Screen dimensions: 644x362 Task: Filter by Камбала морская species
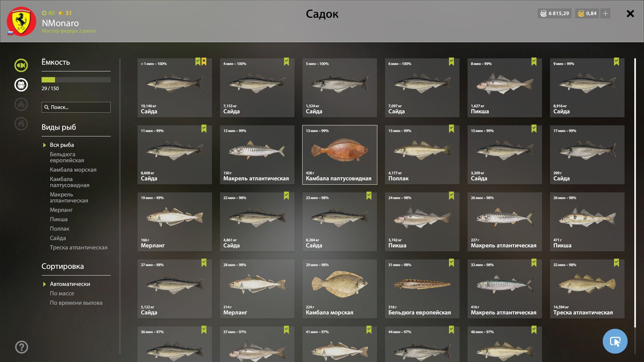[x=73, y=170]
